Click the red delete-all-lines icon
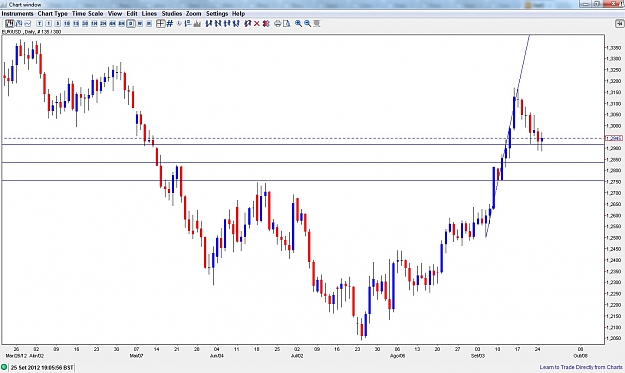Image resolution: width=625 pixels, height=373 pixels. pyautogui.click(x=266, y=24)
